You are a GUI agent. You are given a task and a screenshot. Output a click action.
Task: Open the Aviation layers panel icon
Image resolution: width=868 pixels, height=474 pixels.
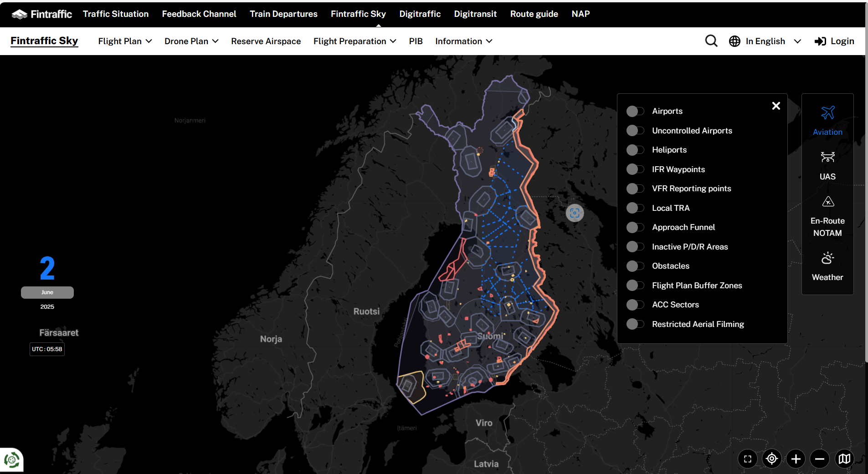point(827,113)
